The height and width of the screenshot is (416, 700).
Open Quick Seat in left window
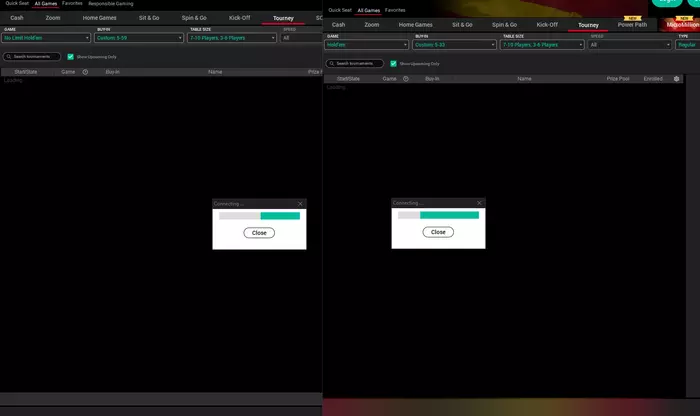tap(17, 3)
